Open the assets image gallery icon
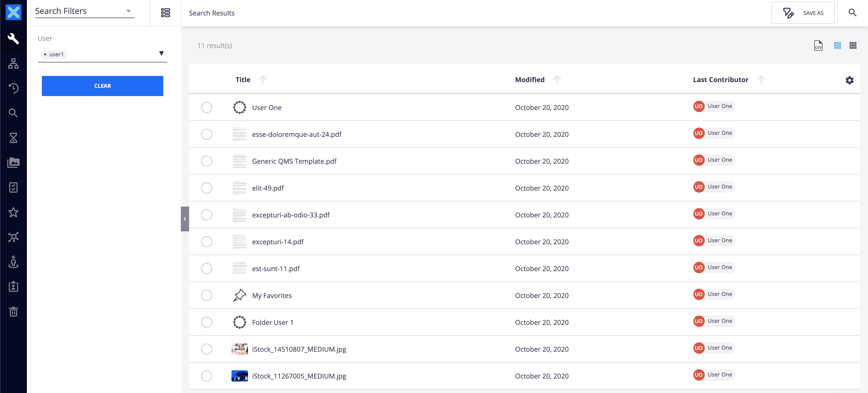This screenshot has width=868, height=393. click(13, 163)
